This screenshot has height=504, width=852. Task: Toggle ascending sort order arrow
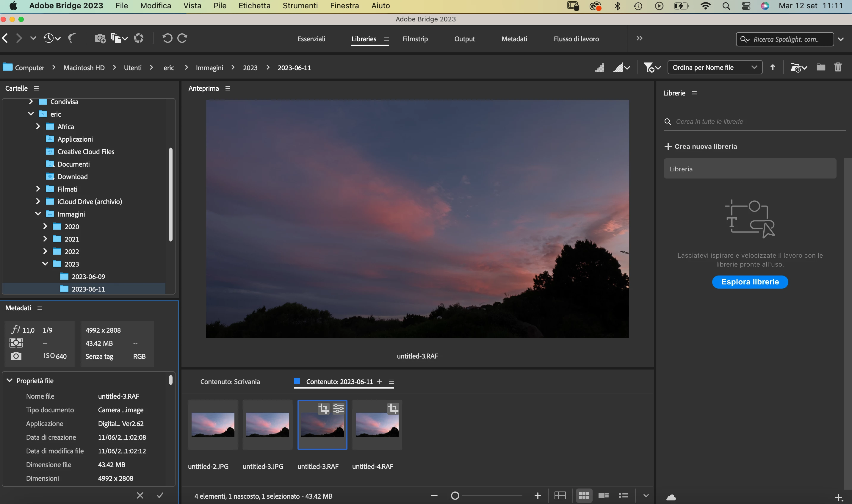(x=773, y=67)
